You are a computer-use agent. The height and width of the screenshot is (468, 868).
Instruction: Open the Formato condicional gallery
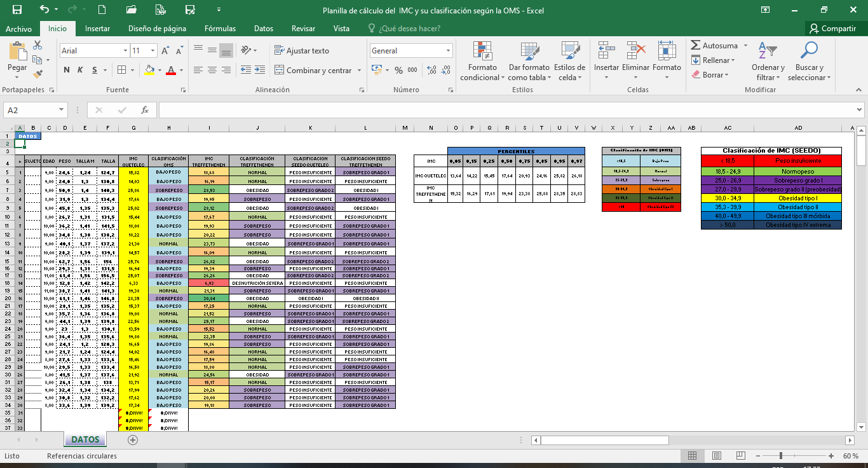click(x=483, y=60)
